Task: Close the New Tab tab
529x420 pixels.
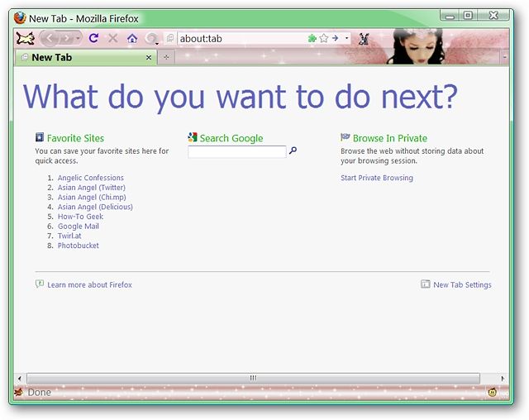Action: pos(149,58)
